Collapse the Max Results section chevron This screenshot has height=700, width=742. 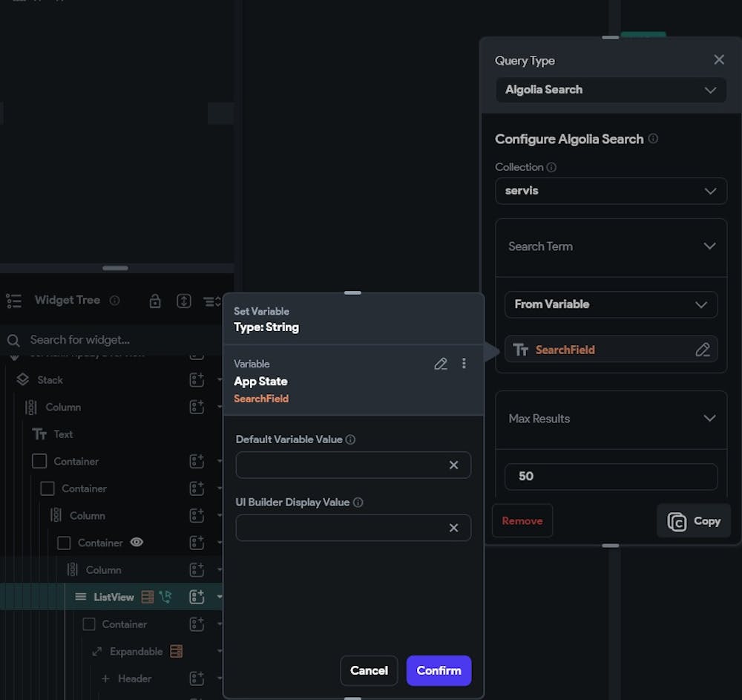point(709,419)
